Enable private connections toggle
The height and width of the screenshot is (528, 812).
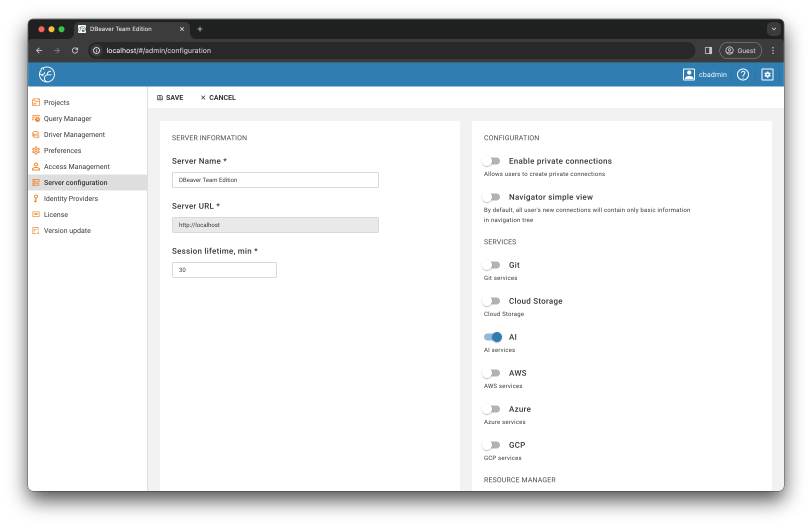pos(491,161)
